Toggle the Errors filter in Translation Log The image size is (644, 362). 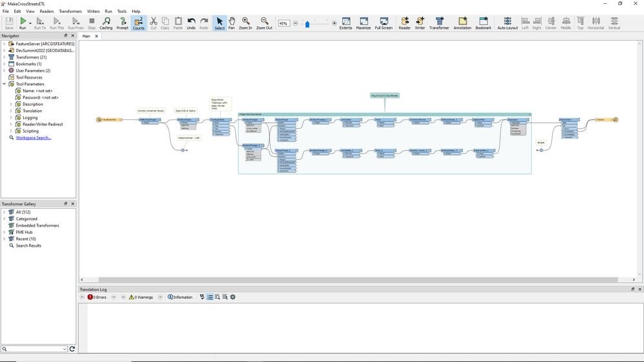tap(97, 297)
